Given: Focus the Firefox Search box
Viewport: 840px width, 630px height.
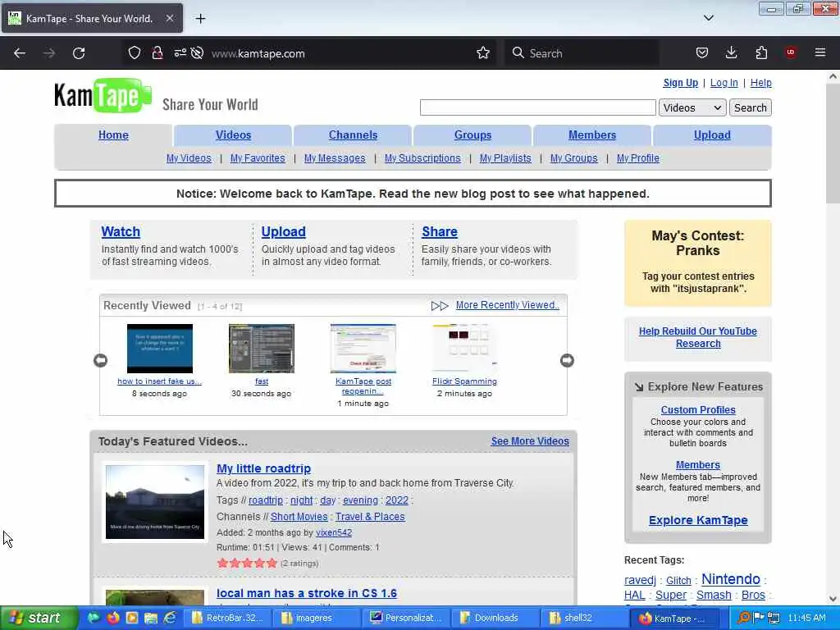Looking at the screenshot, I should point(582,53).
